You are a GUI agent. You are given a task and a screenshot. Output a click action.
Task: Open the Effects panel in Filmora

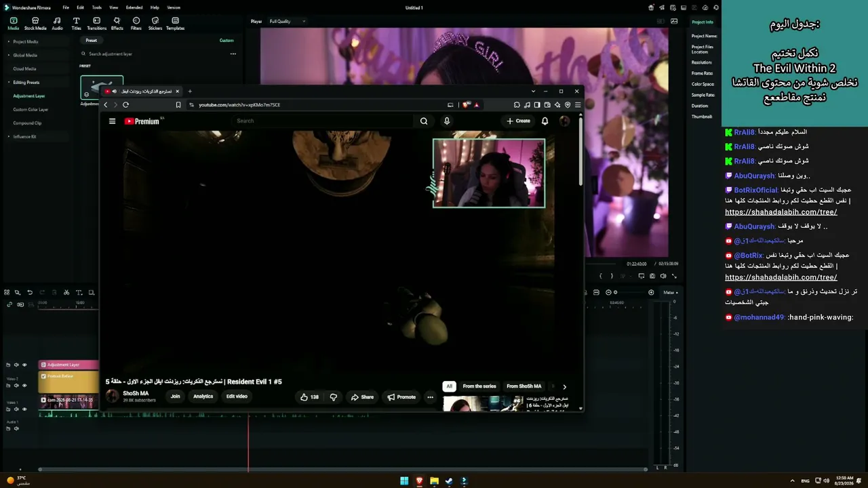pyautogui.click(x=117, y=24)
